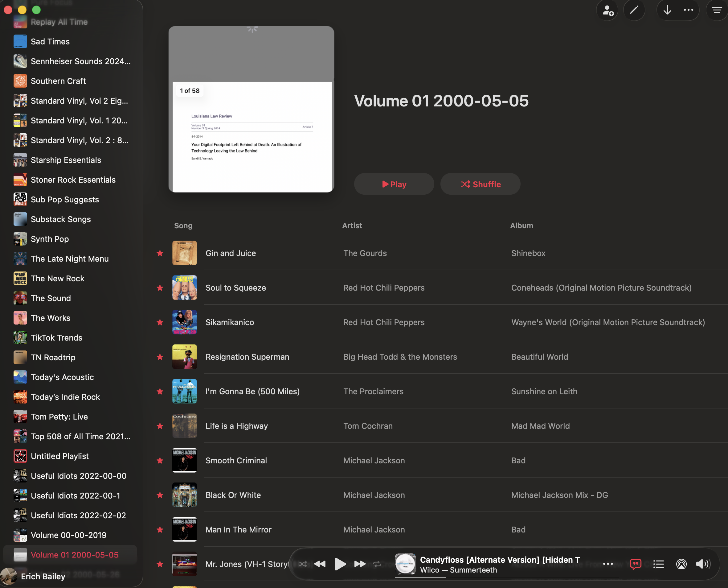Screen dimensions: 728x588
Task: Show the Playing Next queue list icon
Action: pyautogui.click(x=658, y=564)
